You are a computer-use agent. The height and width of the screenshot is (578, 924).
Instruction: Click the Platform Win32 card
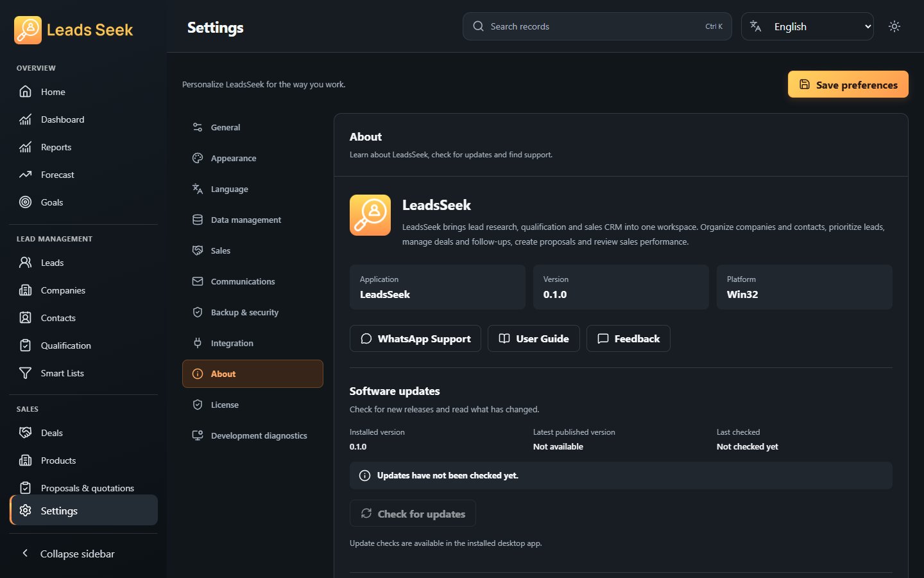[x=805, y=287]
